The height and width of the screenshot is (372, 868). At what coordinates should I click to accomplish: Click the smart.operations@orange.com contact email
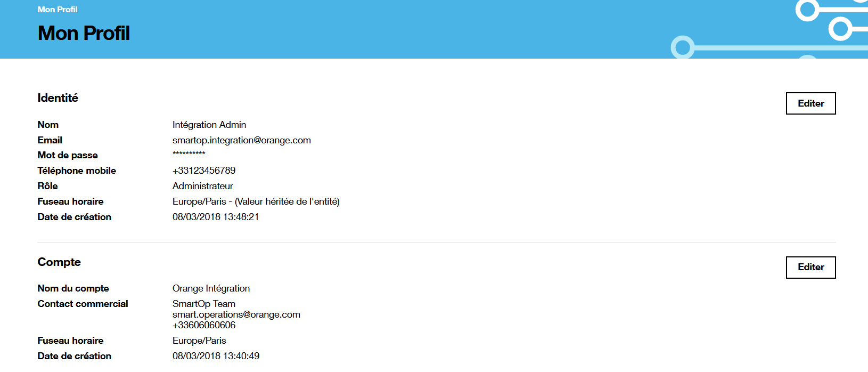coord(236,314)
